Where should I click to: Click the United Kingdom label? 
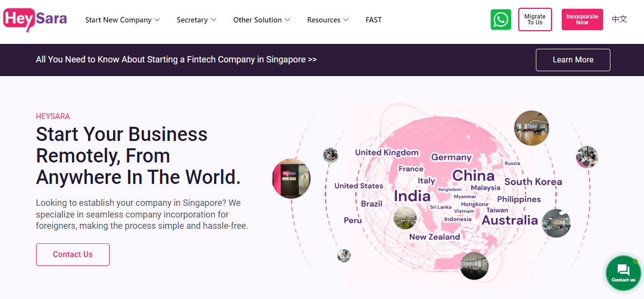[387, 153]
